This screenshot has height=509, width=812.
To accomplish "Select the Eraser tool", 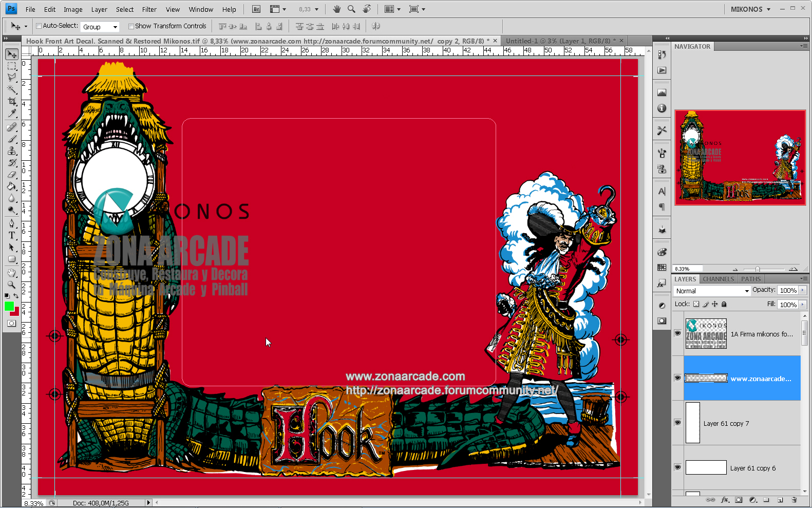I will pyautogui.click(x=12, y=174).
